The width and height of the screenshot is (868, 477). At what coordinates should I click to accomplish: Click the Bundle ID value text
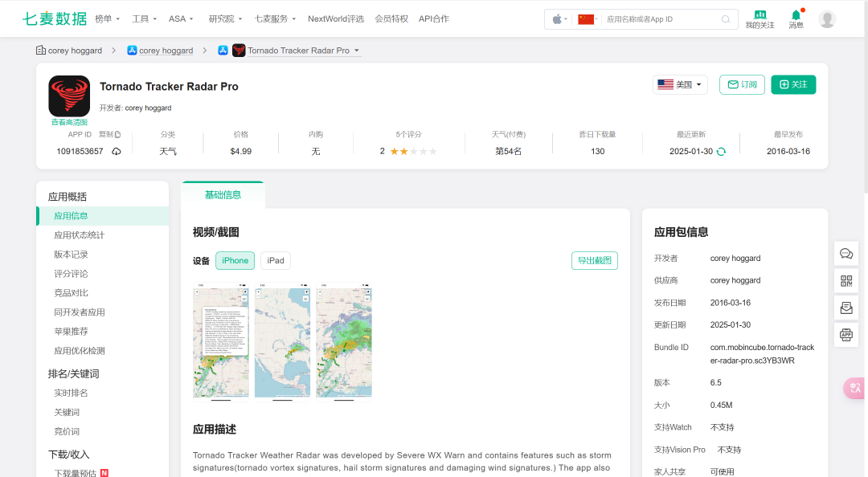coord(762,353)
